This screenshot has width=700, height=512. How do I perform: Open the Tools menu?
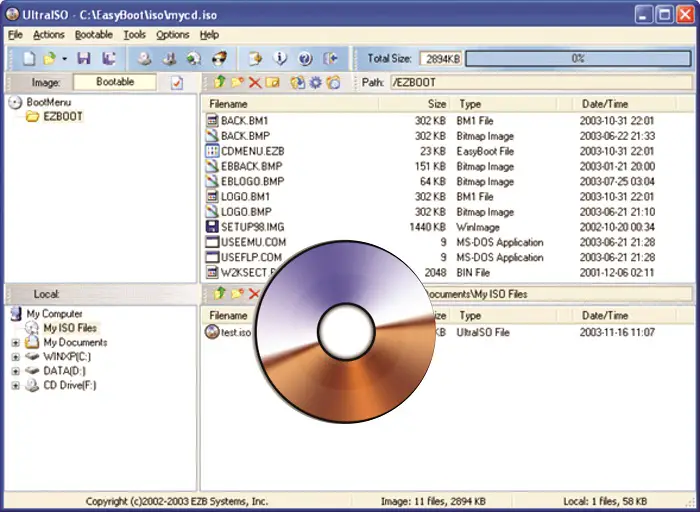(x=134, y=35)
